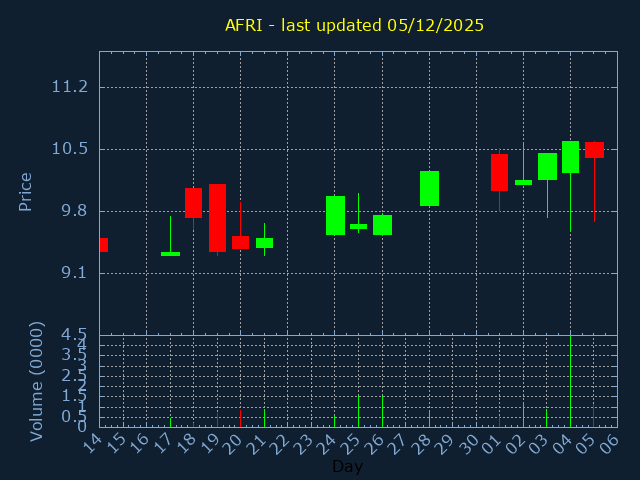This screenshot has height=480, width=640.
Task: Click the Day label under the x-axis
Action: [x=347, y=466]
